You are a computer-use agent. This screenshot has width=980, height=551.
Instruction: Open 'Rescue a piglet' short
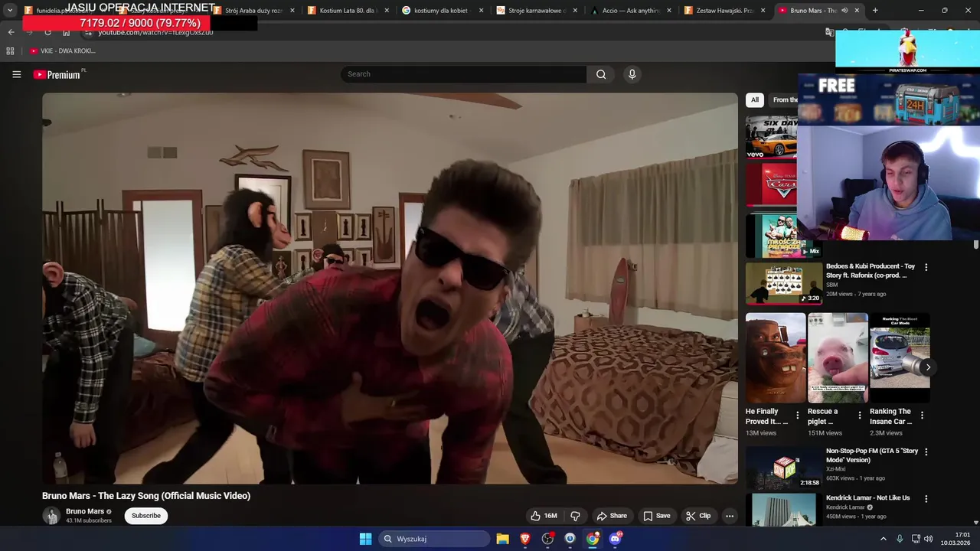838,357
